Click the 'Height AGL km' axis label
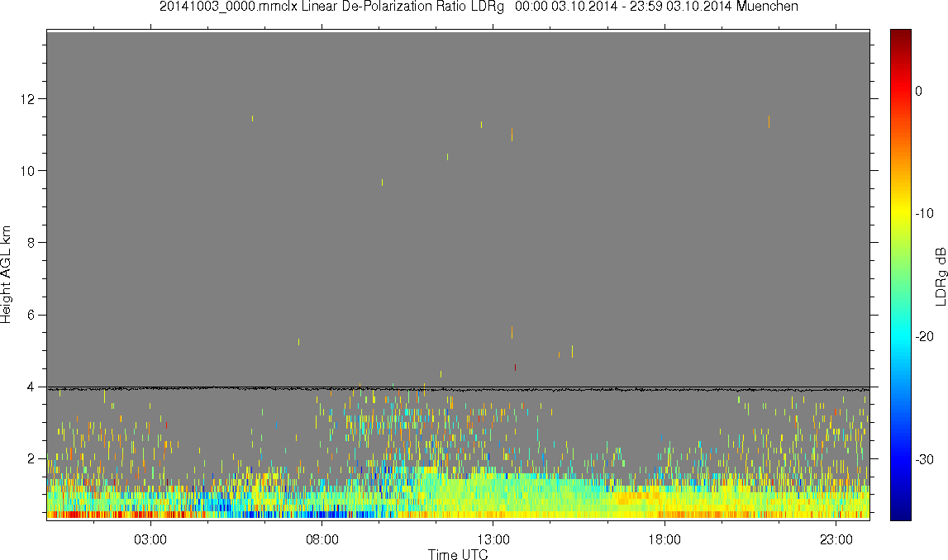The width and height of the screenshot is (948, 560). pos(6,275)
